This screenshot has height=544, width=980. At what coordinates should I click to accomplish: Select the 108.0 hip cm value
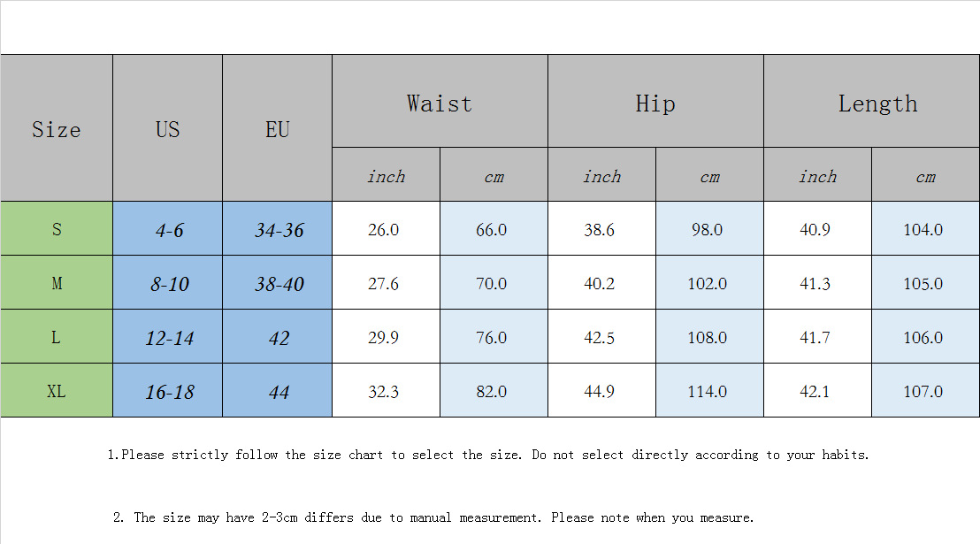pyautogui.click(x=708, y=338)
